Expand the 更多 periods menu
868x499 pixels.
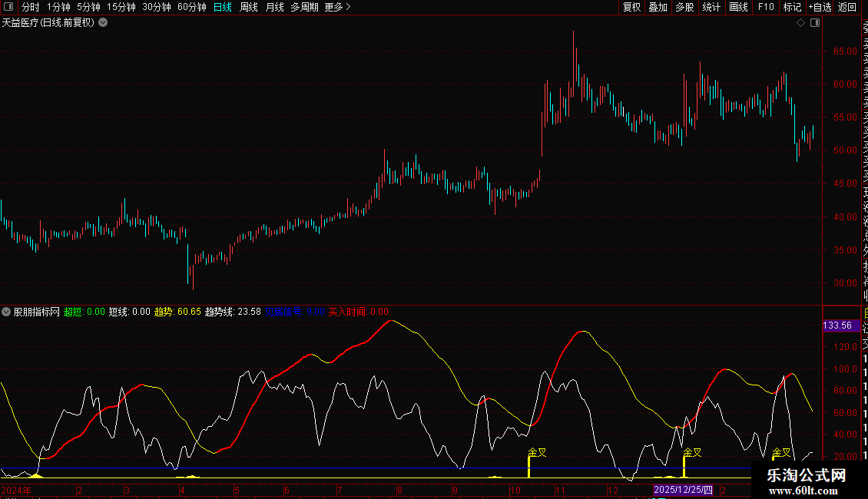[338, 7]
